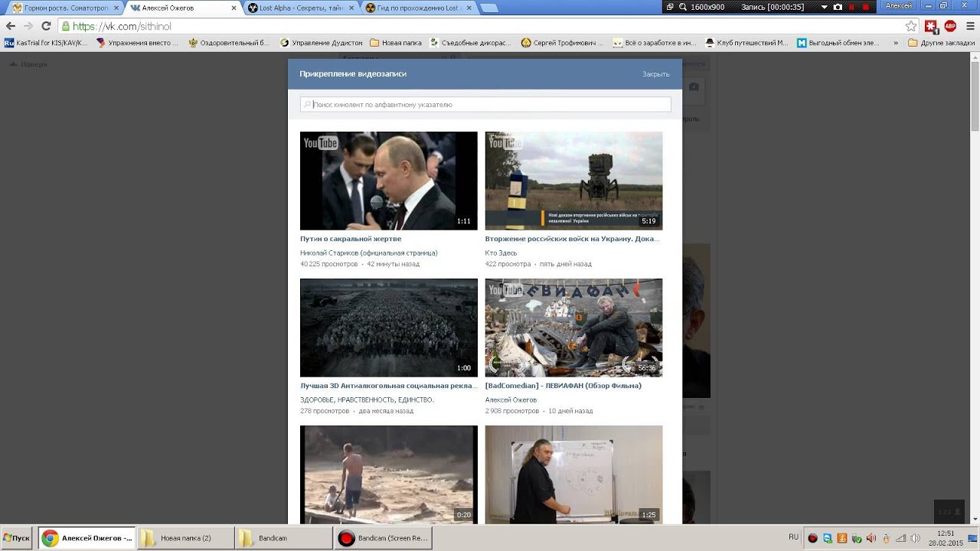Select the beach video thumbnail 0:20

(x=389, y=474)
